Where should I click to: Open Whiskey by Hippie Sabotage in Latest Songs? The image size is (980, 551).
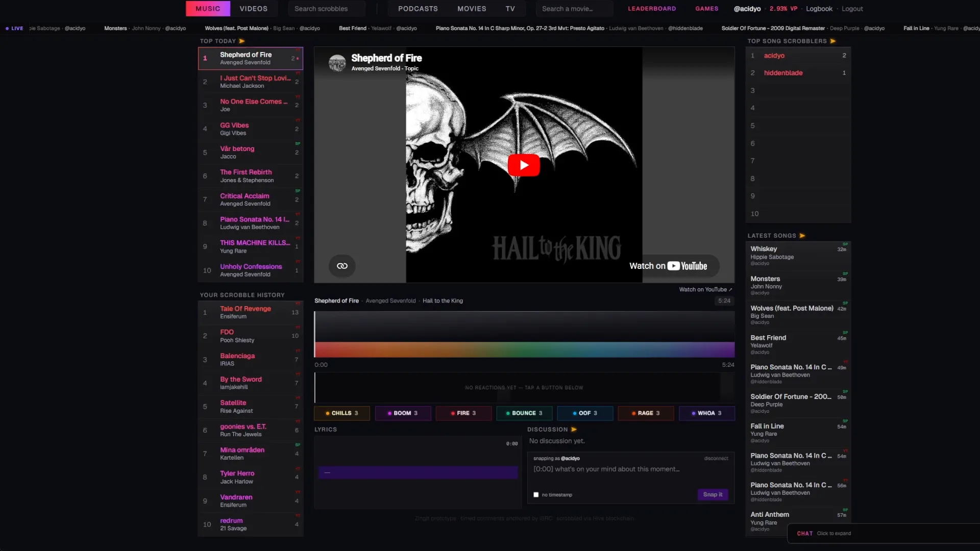(798, 256)
